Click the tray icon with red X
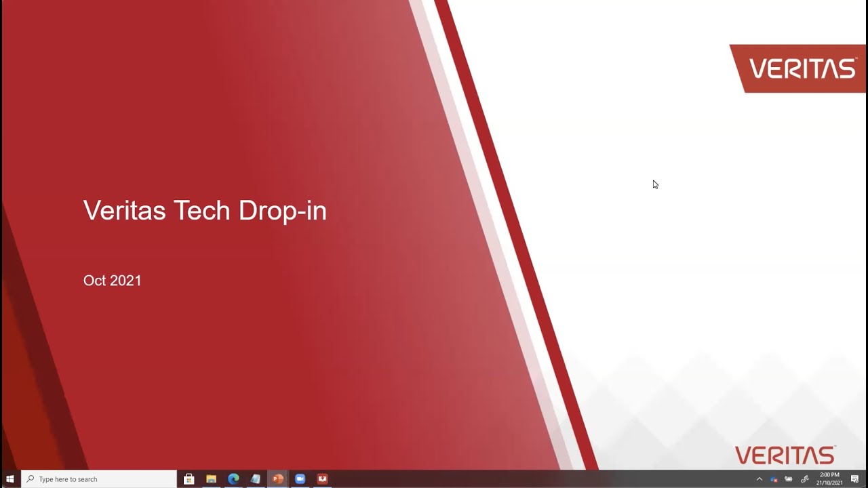Viewport: 868px width, 488px height. (x=774, y=479)
